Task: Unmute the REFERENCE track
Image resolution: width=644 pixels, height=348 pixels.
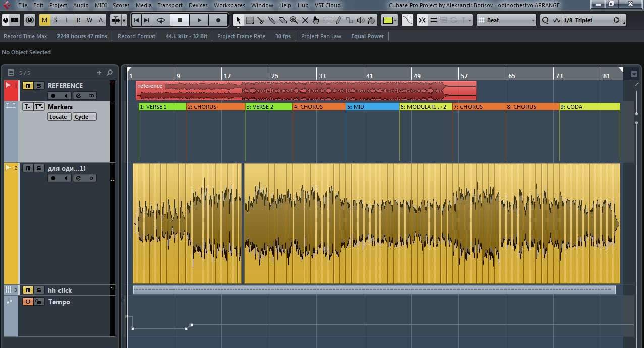Action: click(28, 86)
